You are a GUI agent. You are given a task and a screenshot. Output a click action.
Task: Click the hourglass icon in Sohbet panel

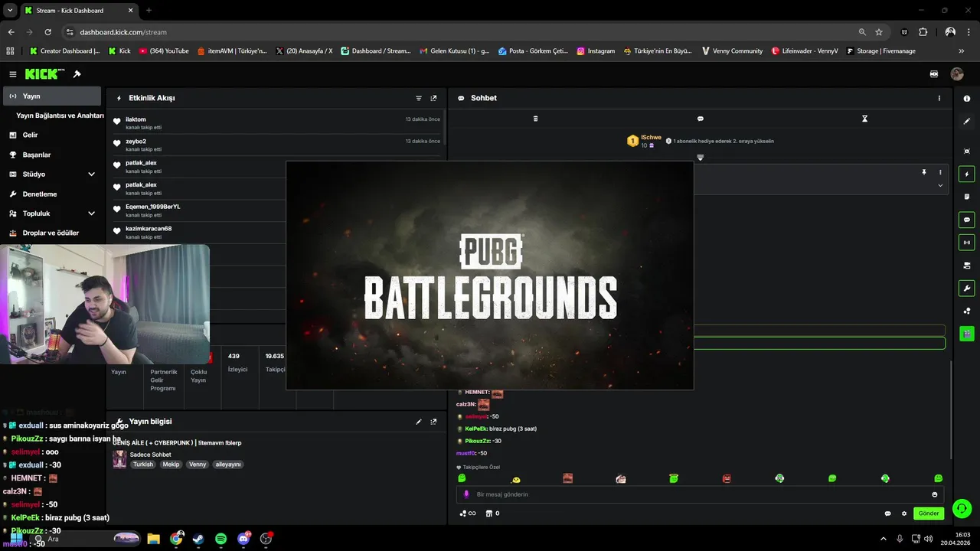pos(864,119)
